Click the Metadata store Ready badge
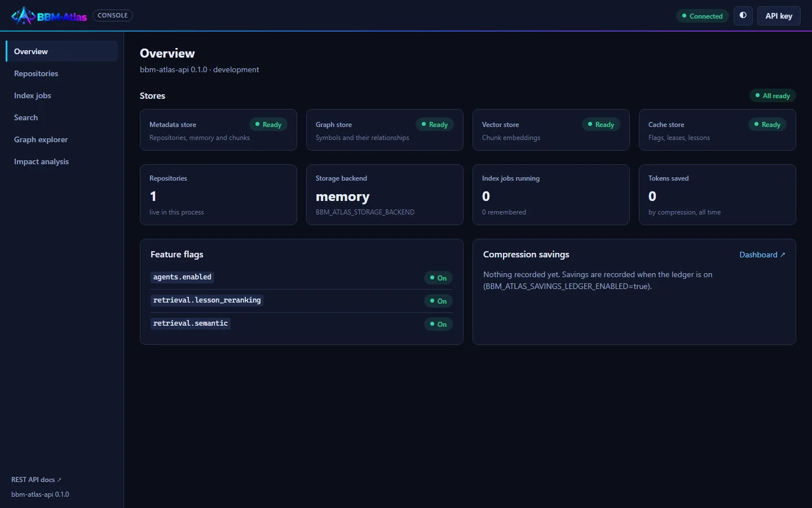812x508 pixels. pyautogui.click(x=268, y=124)
